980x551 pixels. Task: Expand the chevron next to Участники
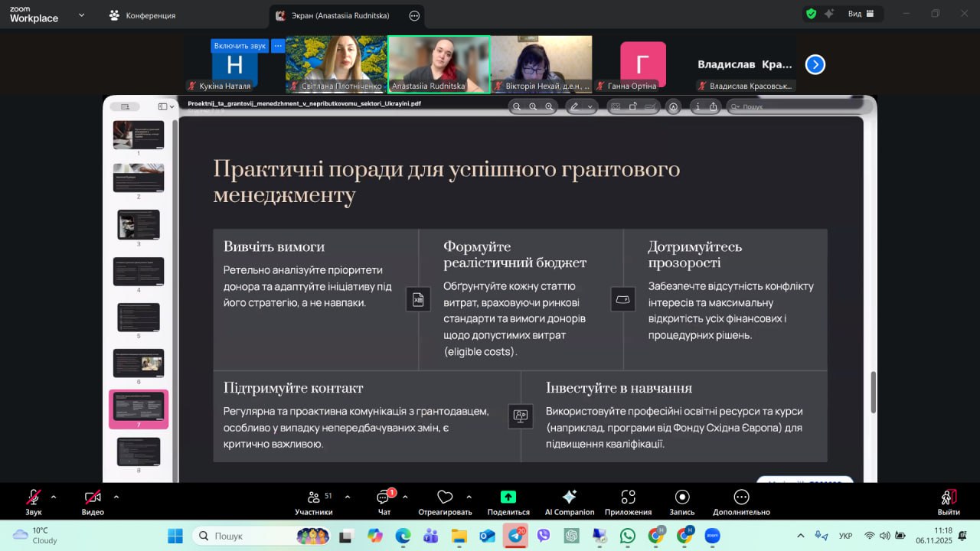coord(348,497)
